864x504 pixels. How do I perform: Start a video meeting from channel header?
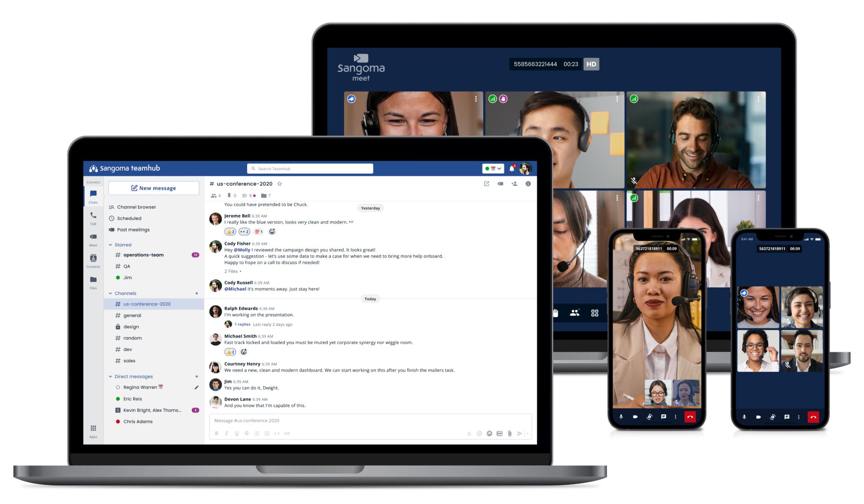(x=500, y=184)
